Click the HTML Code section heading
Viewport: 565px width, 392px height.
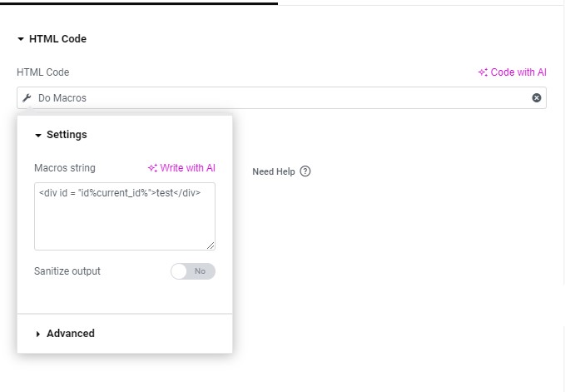[57, 39]
